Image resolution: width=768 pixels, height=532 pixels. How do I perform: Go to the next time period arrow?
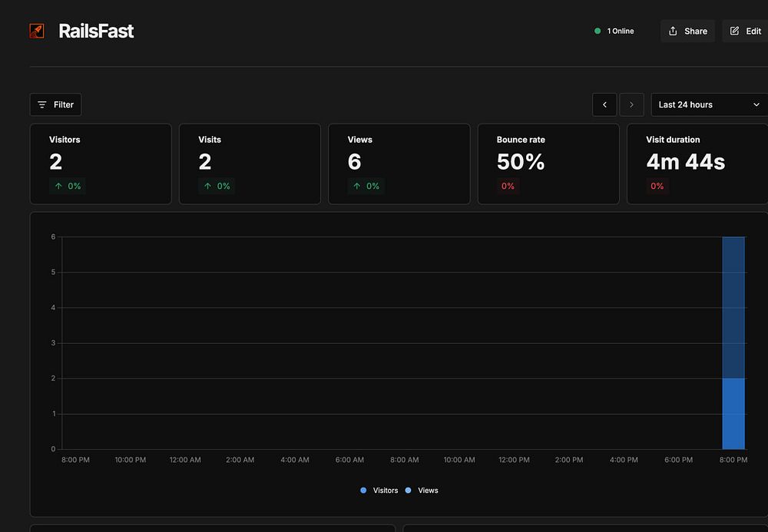631,104
